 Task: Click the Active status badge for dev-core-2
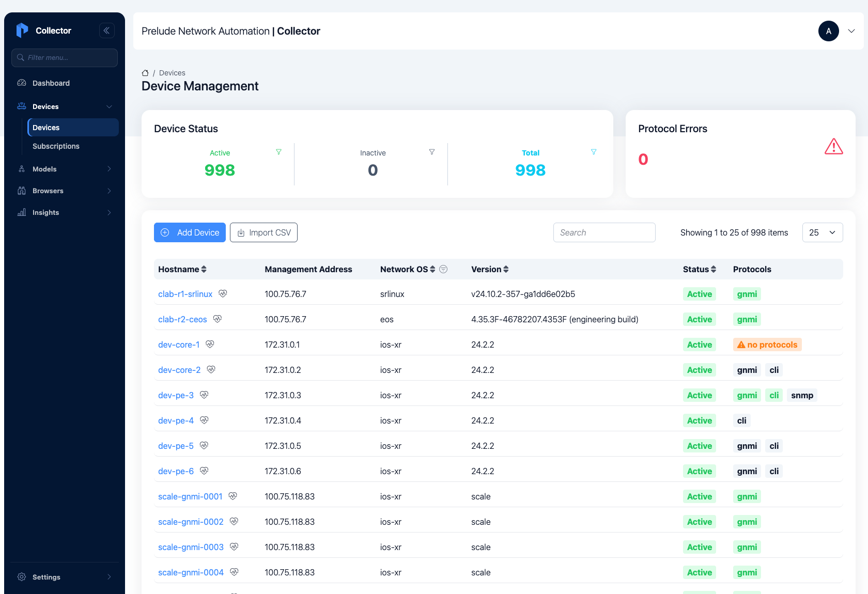tap(700, 370)
